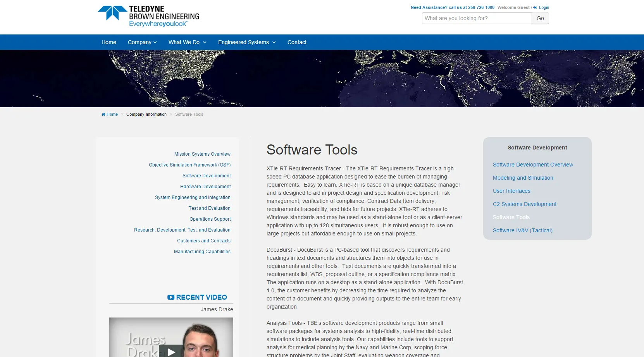This screenshot has width=644, height=357.
Task: Click the Login link
Action: pos(544,7)
